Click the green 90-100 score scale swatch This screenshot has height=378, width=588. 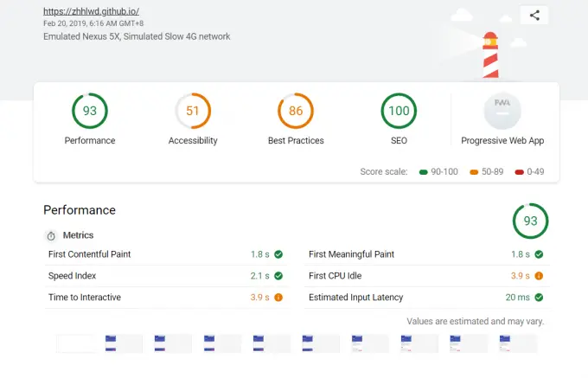click(424, 172)
